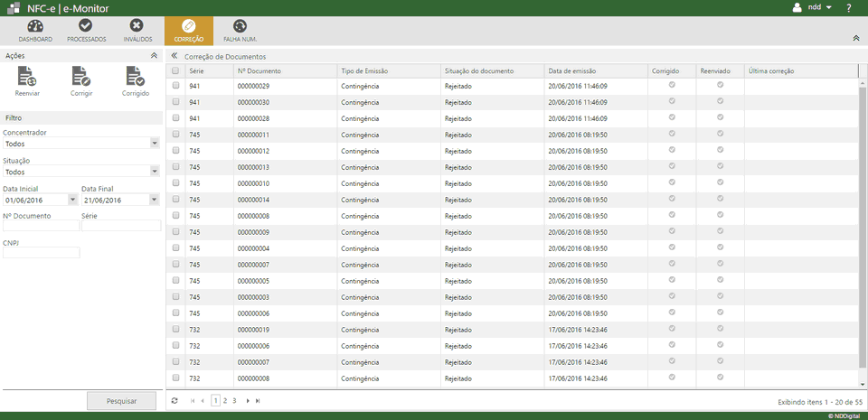Click the Corrigido action icon
This screenshot has width=868, height=420.
(136, 81)
